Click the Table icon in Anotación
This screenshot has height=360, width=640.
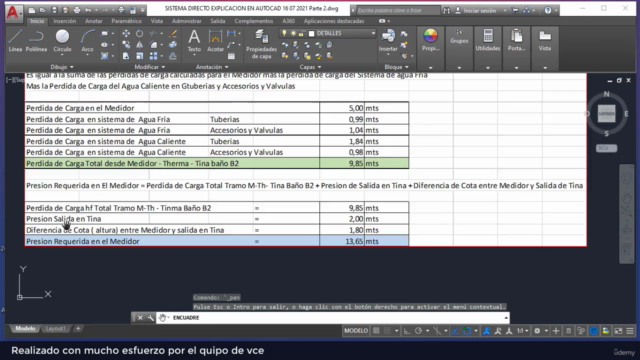[x=231, y=56]
